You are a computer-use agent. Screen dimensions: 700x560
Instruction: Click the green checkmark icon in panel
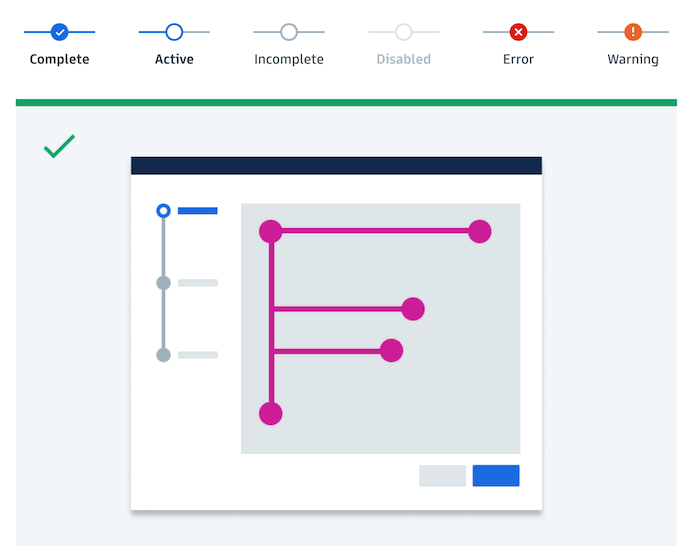click(x=59, y=146)
